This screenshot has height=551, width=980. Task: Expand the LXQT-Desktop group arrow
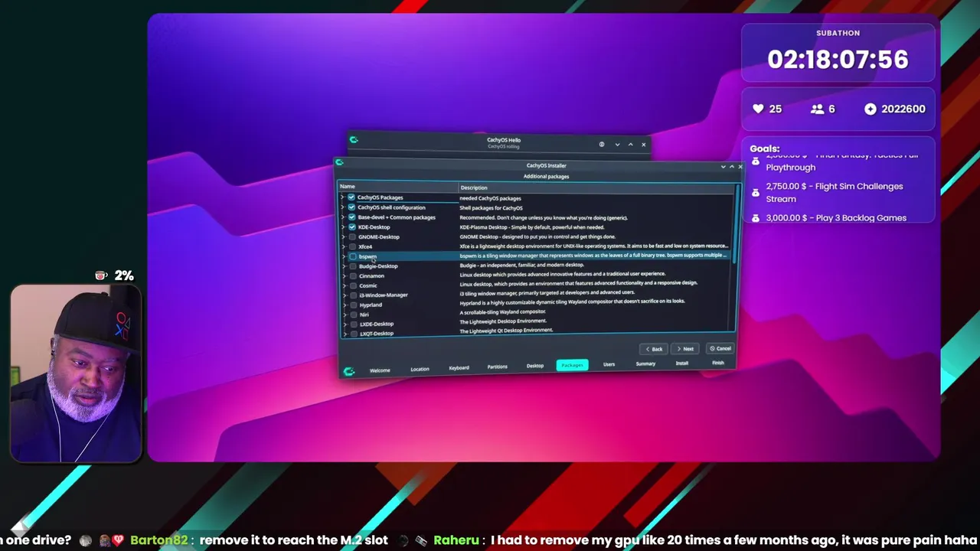(345, 334)
